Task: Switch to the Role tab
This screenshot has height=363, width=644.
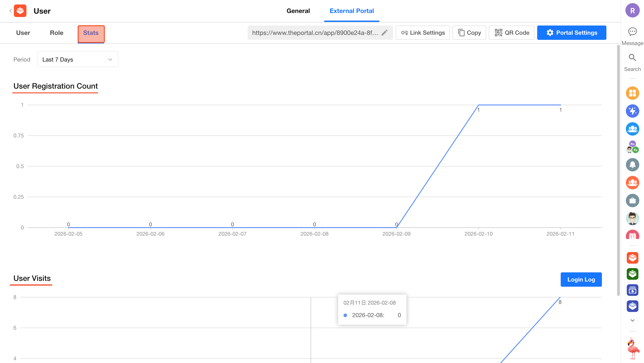Action: 56,33
